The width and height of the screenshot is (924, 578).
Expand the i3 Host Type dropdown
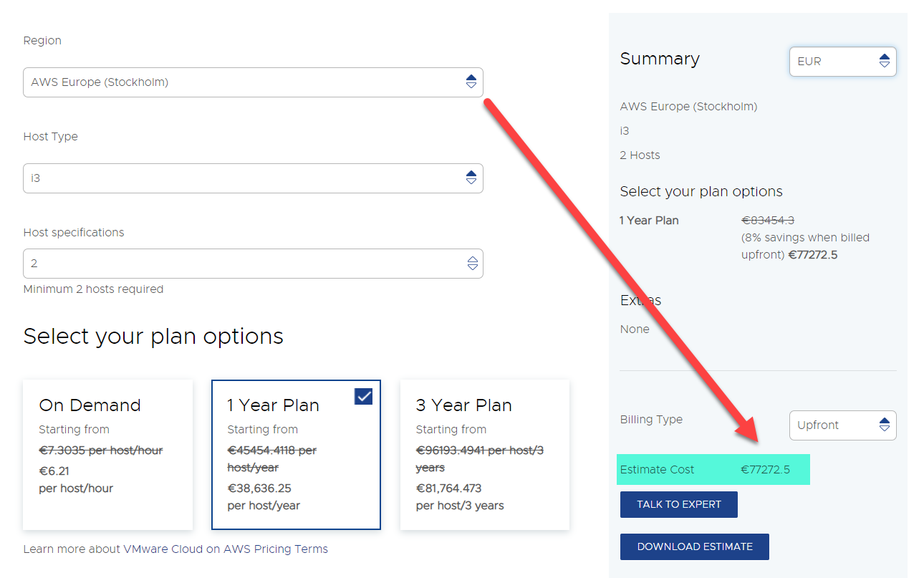pos(244,178)
